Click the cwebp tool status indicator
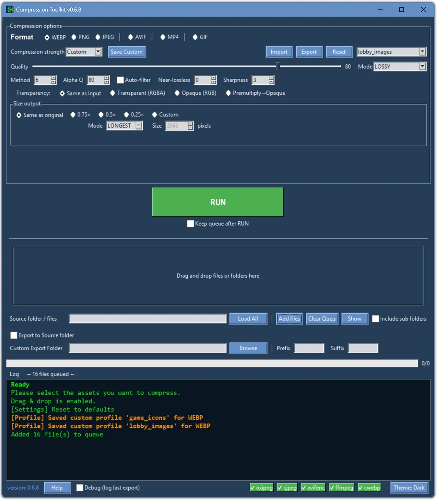This screenshot has height=504, width=440. [369, 487]
